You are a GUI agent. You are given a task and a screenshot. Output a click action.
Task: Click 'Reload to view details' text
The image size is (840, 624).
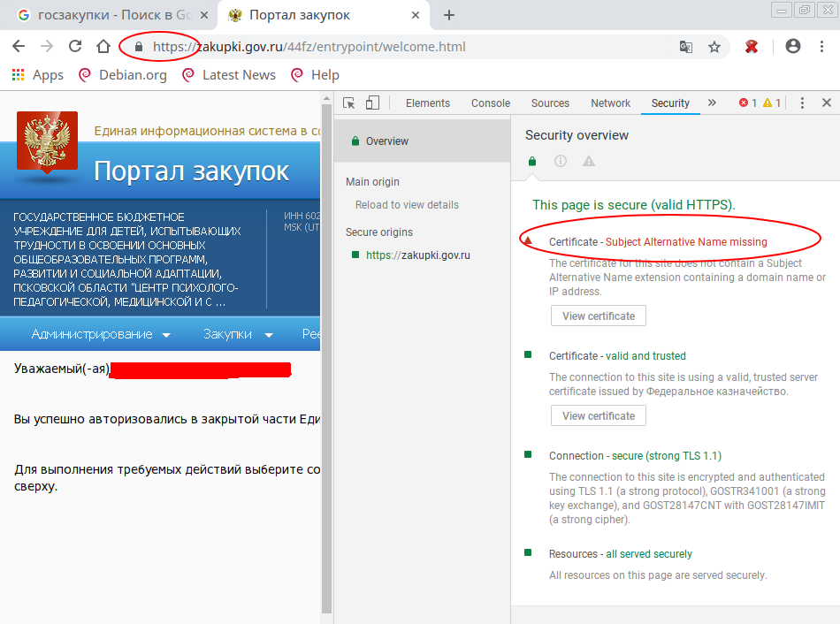(x=407, y=205)
